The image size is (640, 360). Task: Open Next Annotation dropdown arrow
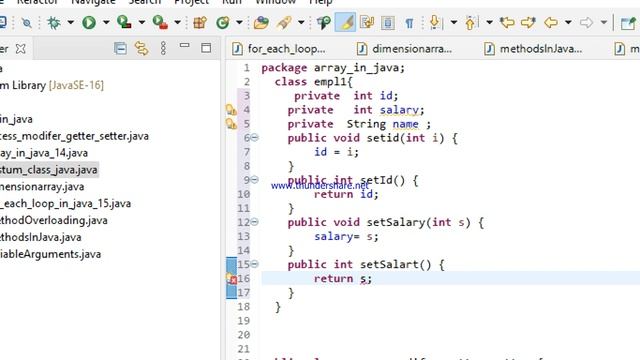point(453,22)
